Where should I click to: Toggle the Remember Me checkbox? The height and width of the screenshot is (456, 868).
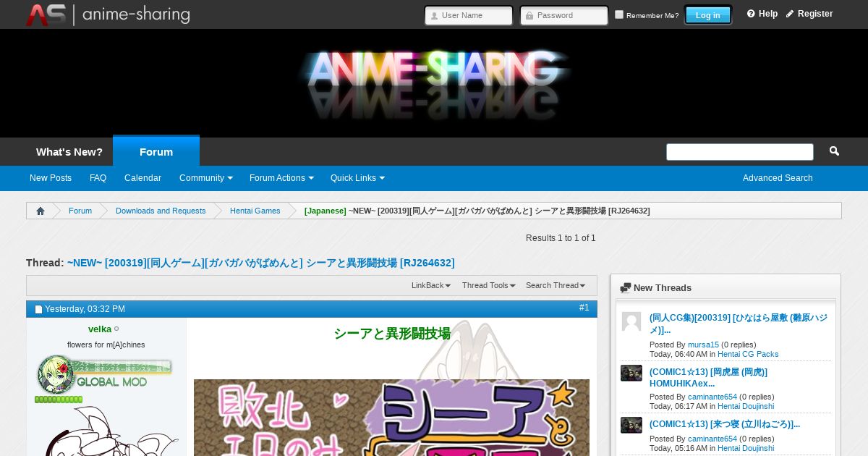(619, 14)
